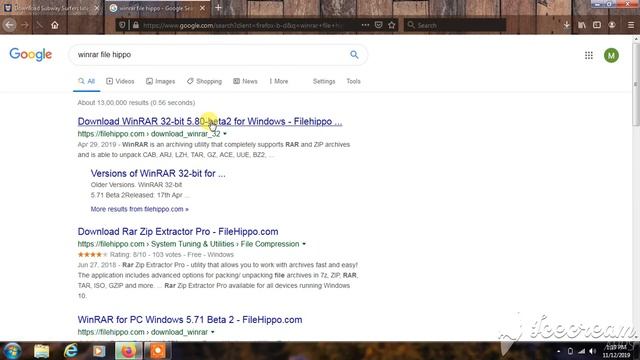This screenshot has height=360, width=640.
Task: Go to Google logo homepage
Action: 31,54
